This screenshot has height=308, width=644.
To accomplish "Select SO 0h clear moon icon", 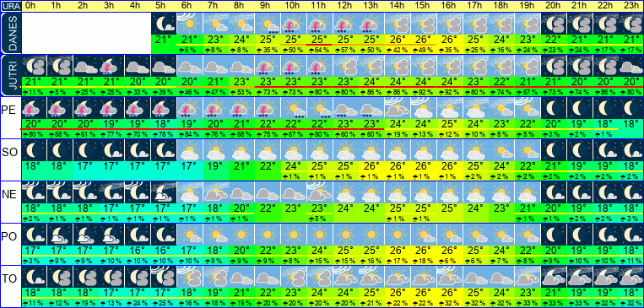I will pyautogui.click(x=34, y=150).
